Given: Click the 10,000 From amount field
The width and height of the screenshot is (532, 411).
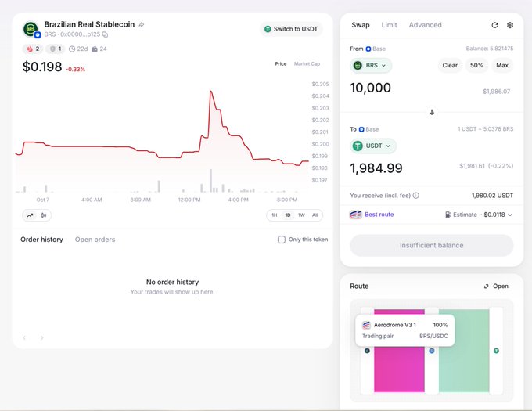Looking at the screenshot, I should tap(371, 88).
